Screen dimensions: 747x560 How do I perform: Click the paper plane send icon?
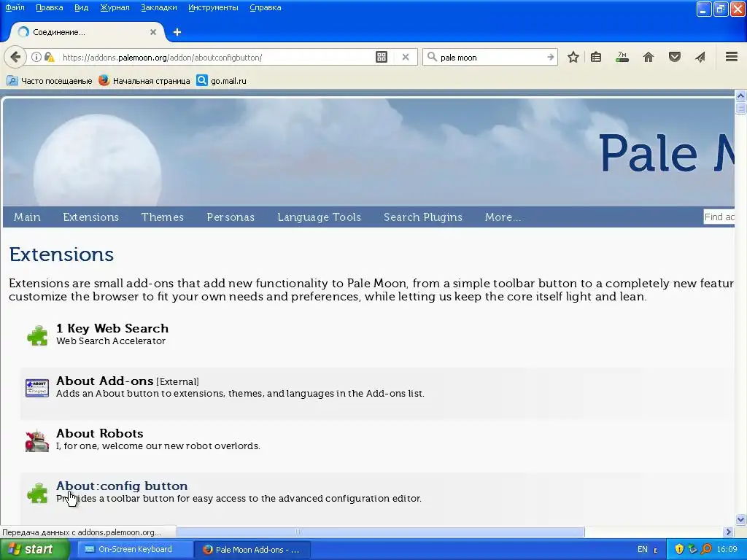click(x=700, y=57)
